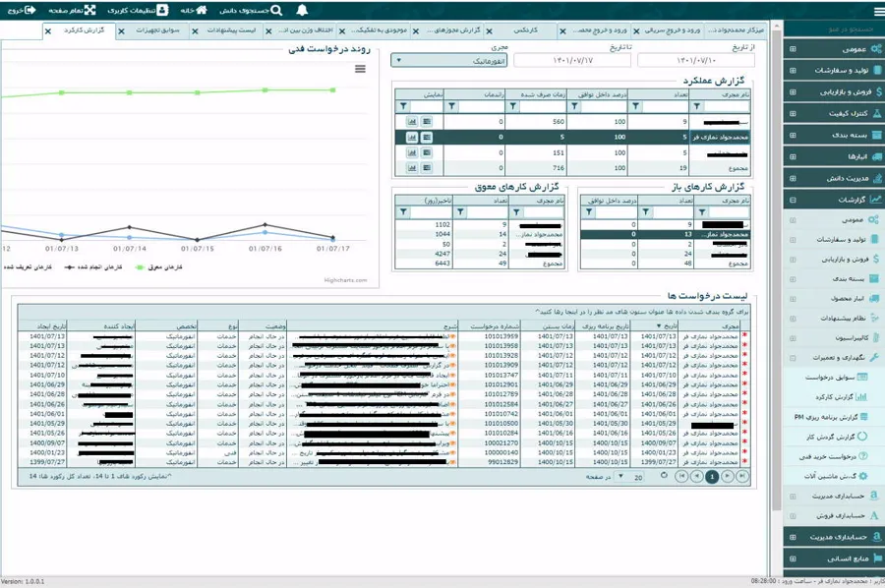Open the chart hamburger export menu
Screen dimensions: 885x588
(x=360, y=69)
